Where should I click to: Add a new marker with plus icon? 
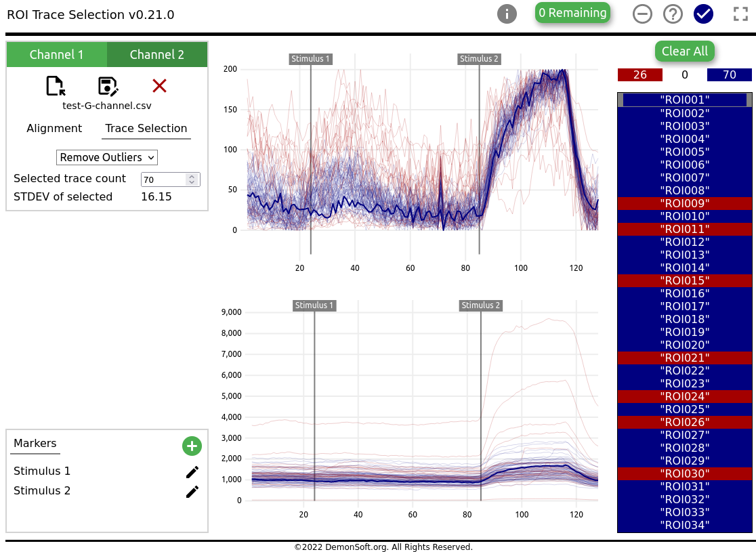click(192, 446)
